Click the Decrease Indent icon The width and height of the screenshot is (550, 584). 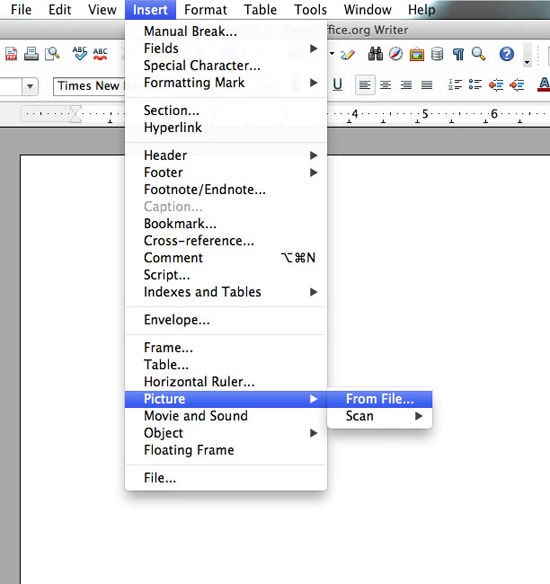pyautogui.click(x=496, y=85)
